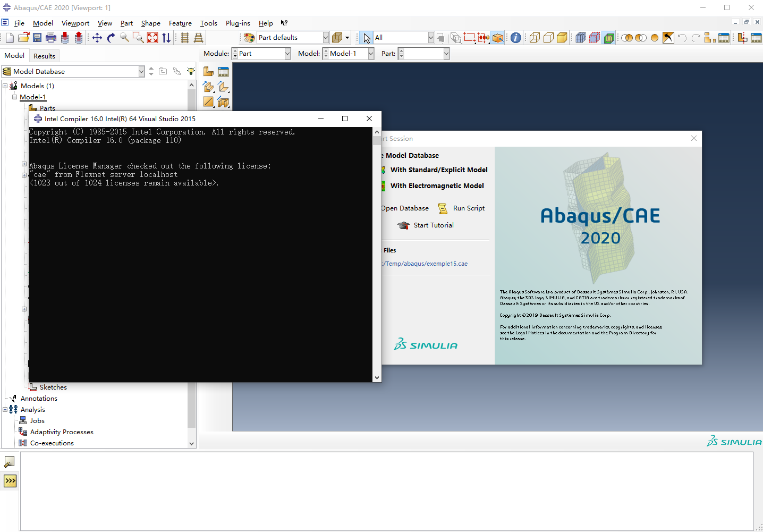
Task: Select the Pan View tool
Action: [x=97, y=38]
